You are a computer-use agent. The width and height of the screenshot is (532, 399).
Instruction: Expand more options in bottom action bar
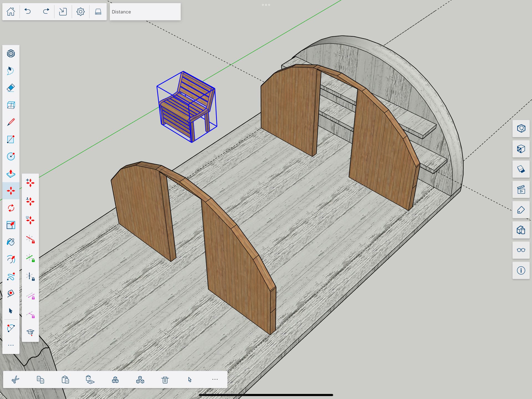coord(215,379)
